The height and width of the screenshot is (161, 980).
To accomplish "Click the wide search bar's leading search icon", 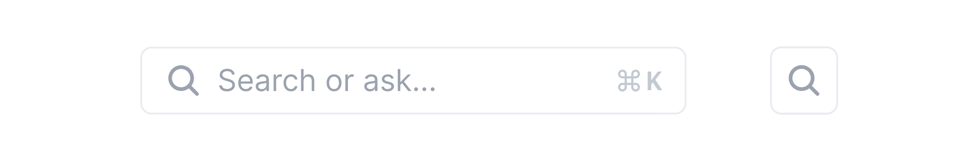I will [183, 80].
